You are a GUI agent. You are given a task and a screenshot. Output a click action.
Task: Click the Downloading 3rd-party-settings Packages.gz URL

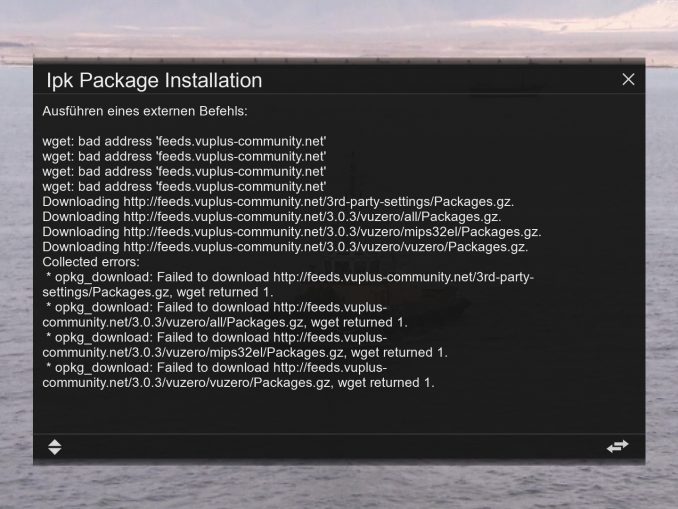tap(319, 202)
